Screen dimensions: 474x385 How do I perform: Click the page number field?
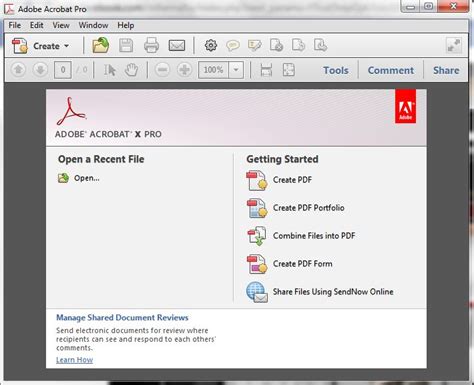point(63,70)
